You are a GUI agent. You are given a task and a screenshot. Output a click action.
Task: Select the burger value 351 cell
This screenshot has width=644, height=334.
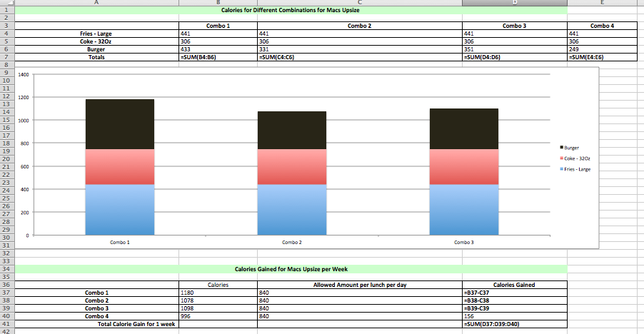tap(515, 49)
